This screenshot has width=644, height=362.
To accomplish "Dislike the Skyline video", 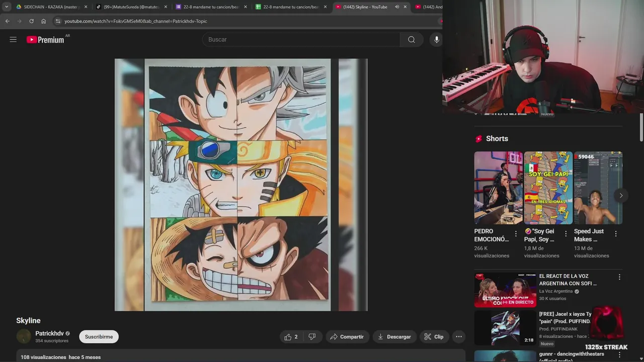I will pos(312,337).
